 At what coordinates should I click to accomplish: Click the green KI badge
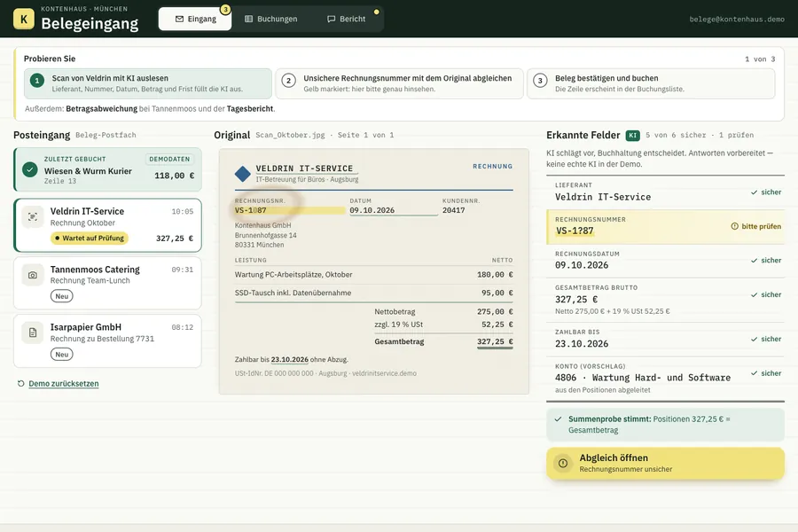coord(632,136)
